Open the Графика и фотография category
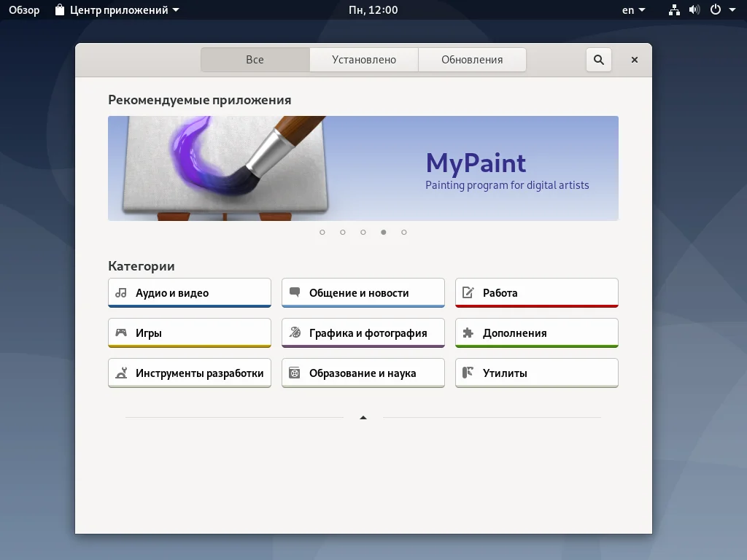 tap(363, 332)
